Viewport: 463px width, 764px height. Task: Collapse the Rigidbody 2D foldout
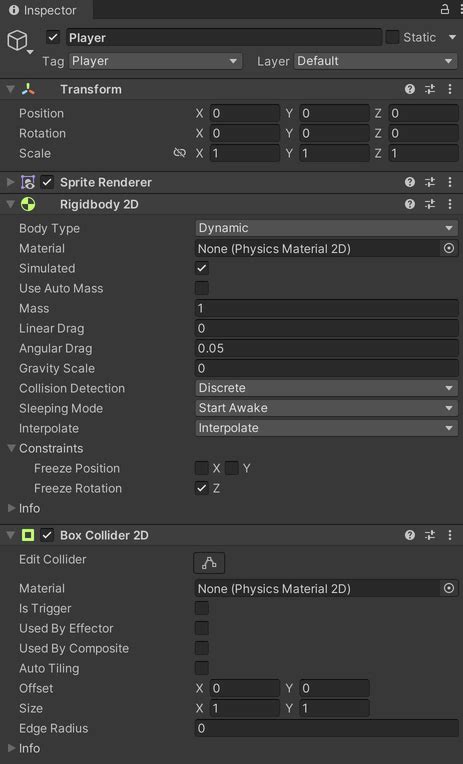click(x=10, y=204)
